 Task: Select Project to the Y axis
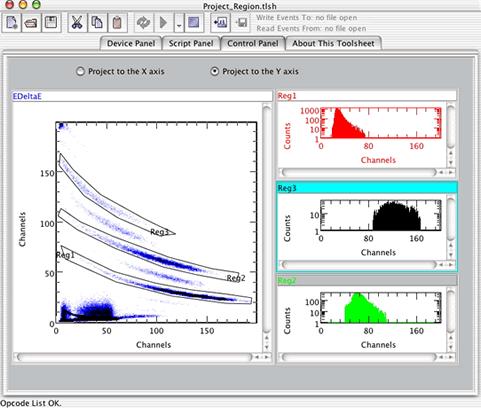coord(255,71)
